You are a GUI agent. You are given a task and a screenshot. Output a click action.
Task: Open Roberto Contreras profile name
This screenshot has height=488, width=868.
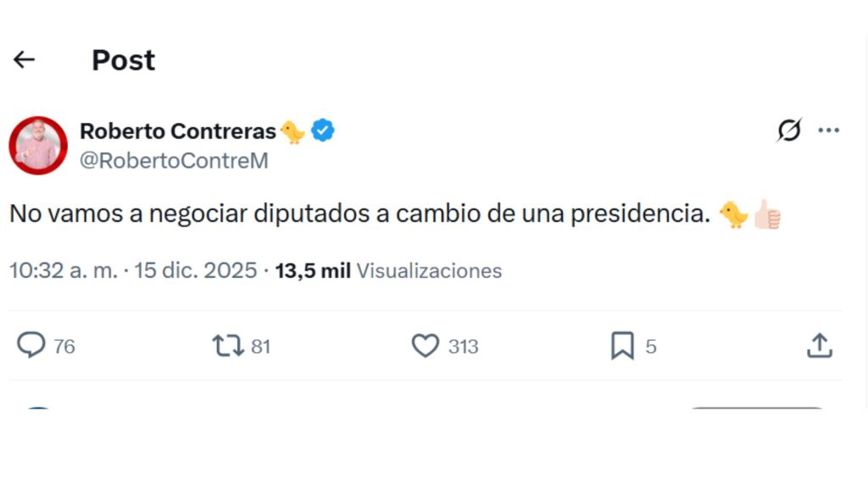pos(178,130)
